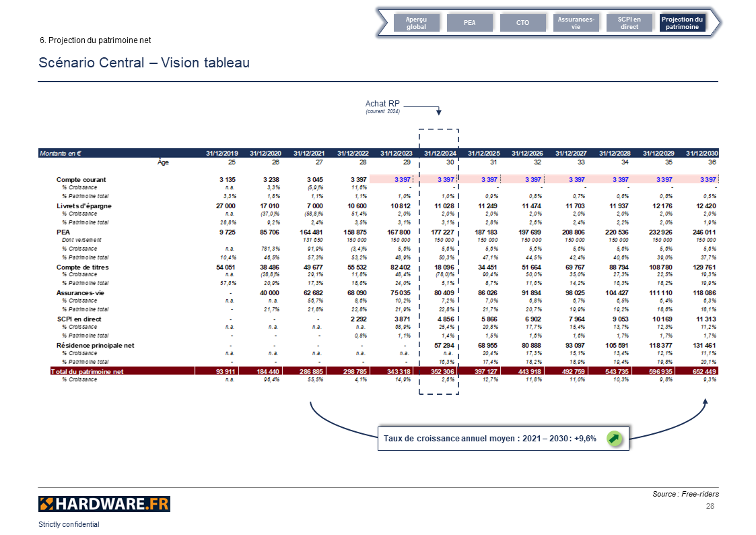Click the page number 28
The image size is (756, 535).
pyautogui.click(x=710, y=506)
